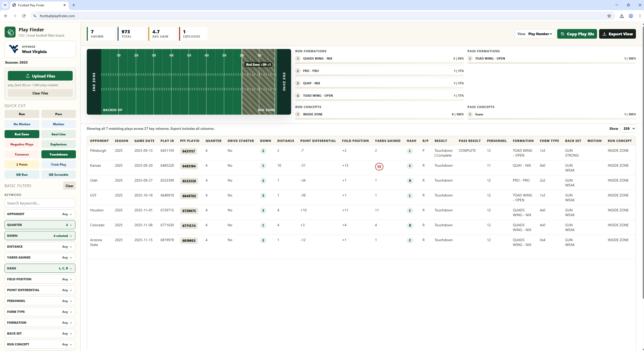Viewport: 644px width, 351px height.
Task: Expand the HASH filter
Action: point(40,268)
